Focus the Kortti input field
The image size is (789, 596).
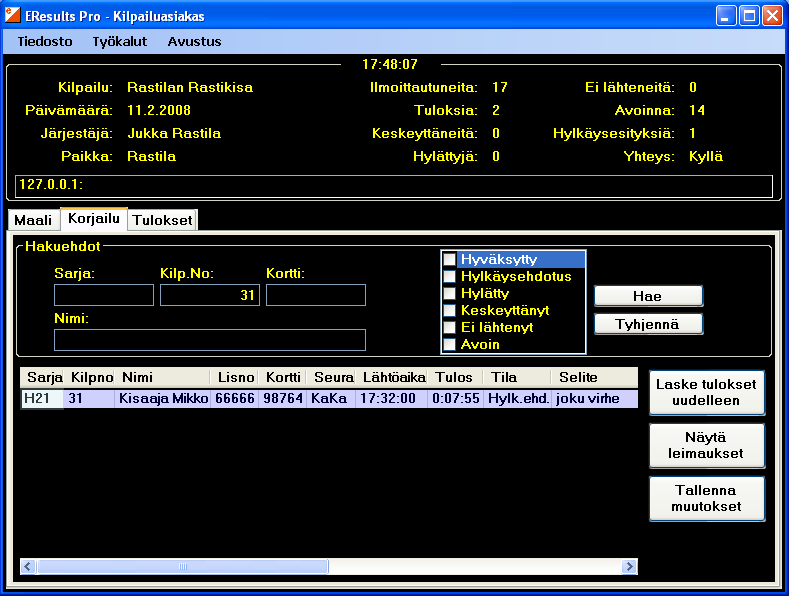(x=316, y=295)
